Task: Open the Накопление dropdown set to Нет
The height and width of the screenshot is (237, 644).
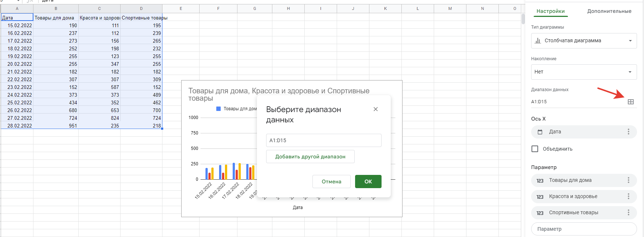Action: 583,72
